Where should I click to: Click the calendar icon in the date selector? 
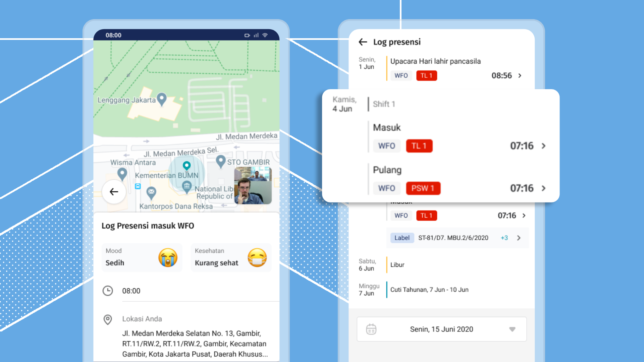[x=371, y=329]
